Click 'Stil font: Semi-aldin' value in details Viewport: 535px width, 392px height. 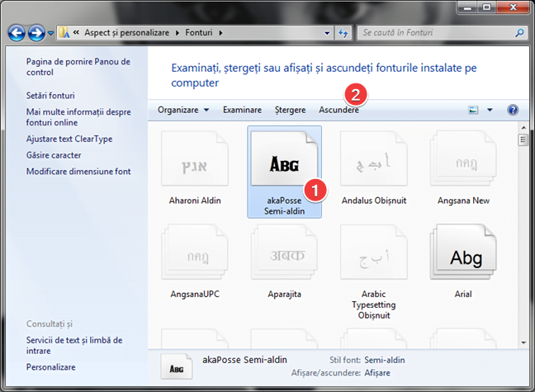pos(385,360)
